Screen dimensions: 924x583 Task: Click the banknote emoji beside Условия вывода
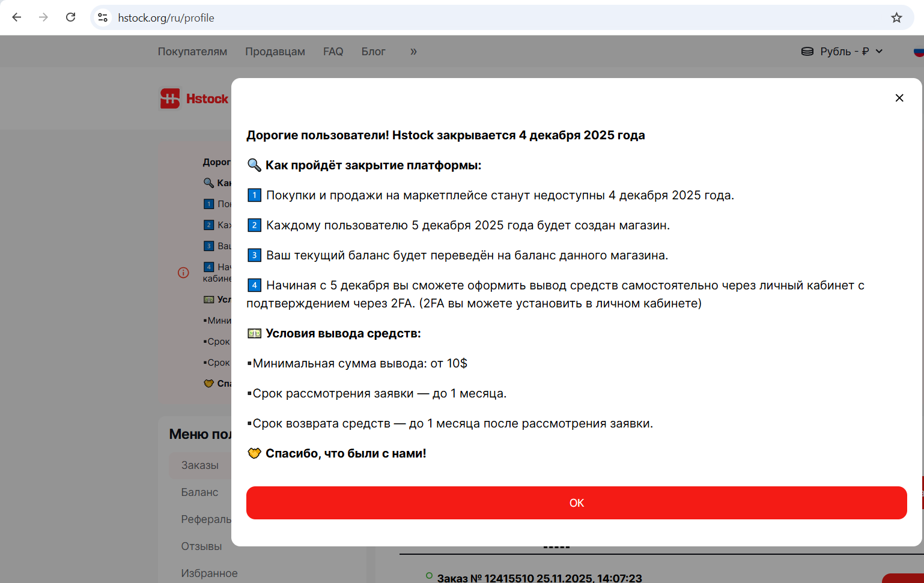(254, 333)
